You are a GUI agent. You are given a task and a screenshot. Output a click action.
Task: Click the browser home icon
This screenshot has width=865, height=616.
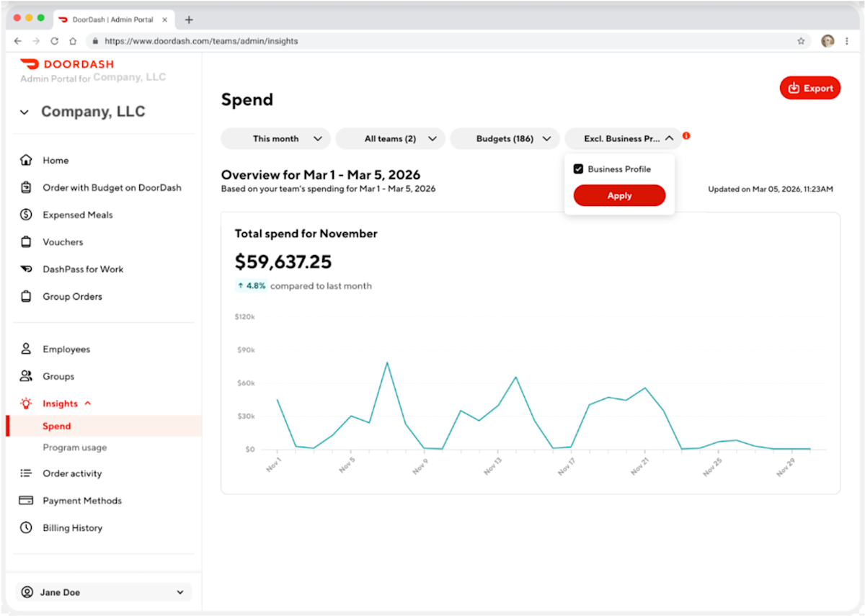(73, 41)
